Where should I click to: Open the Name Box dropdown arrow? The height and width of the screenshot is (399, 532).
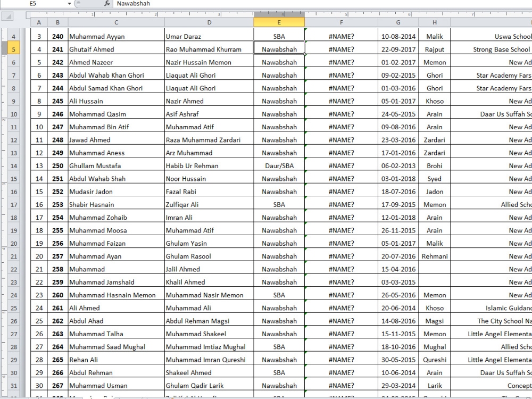click(69, 3)
